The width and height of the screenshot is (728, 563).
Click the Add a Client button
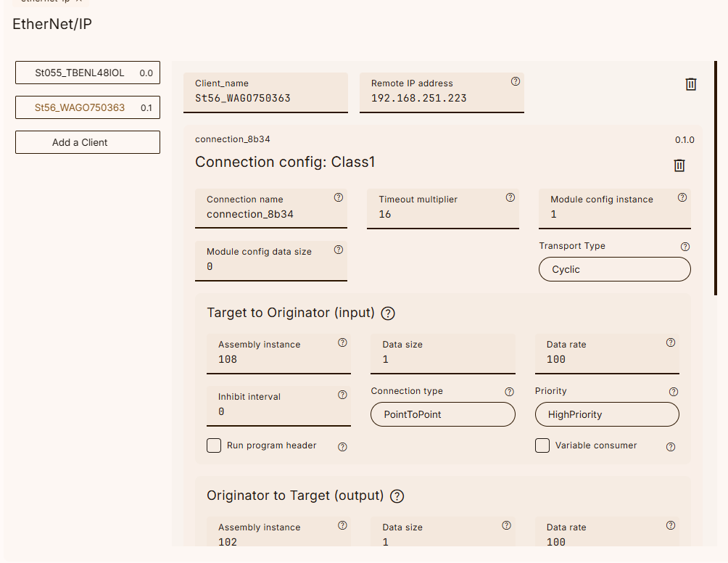(87, 142)
